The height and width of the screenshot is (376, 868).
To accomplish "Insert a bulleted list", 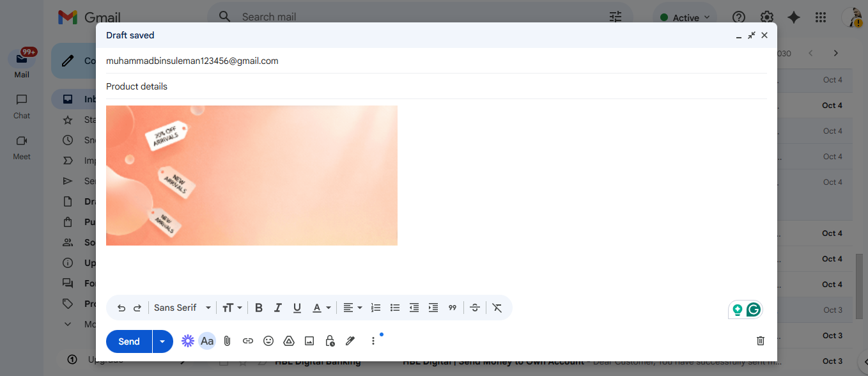I will coord(395,308).
